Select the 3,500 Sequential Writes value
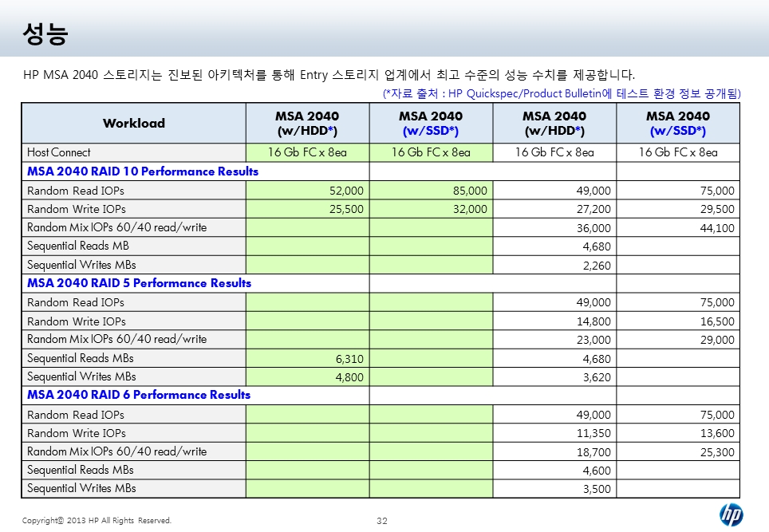Image resolution: width=769 pixels, height=532 pixels. point(554,489)
